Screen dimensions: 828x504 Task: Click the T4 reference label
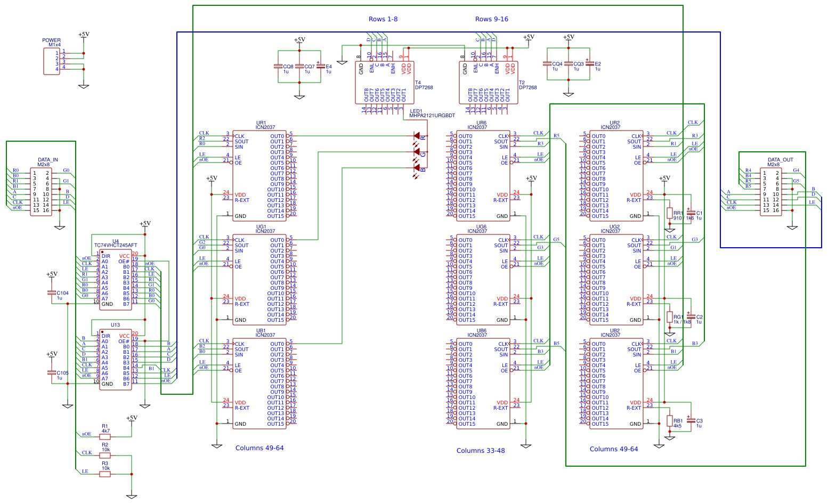pos(418,83)
